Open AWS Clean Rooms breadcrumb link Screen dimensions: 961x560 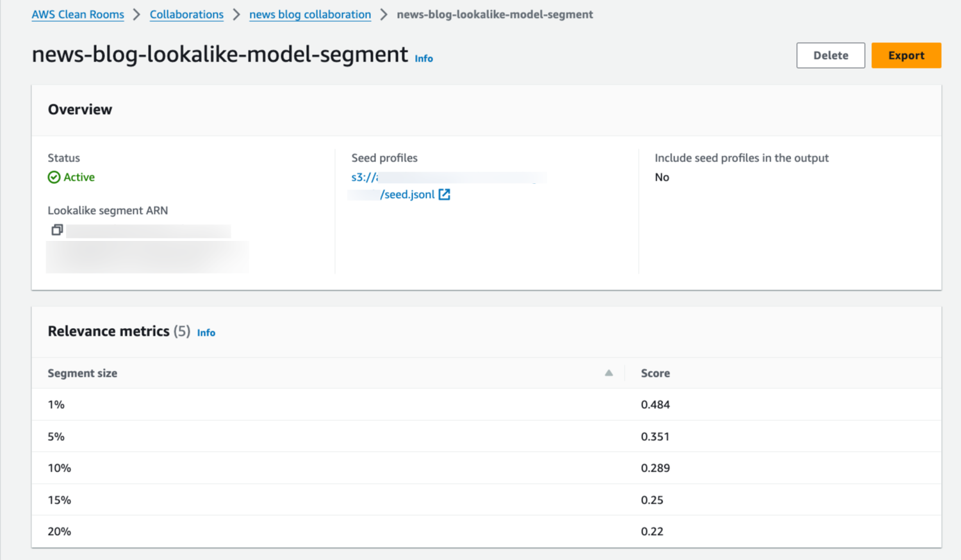click(x=78, y=14)
